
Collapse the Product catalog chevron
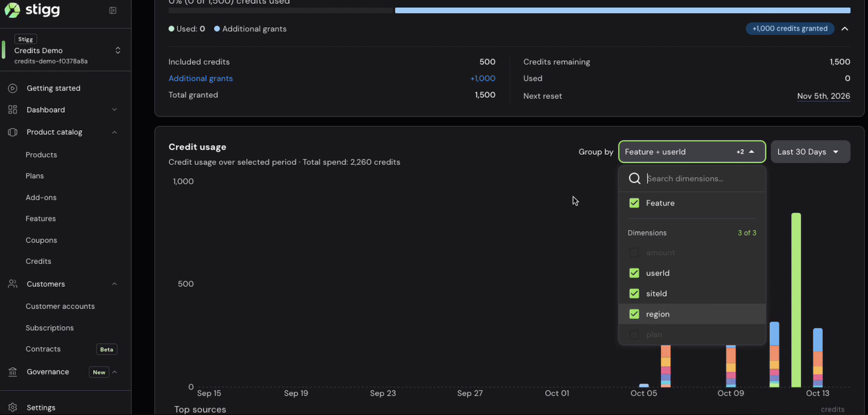tap(114, 132)
